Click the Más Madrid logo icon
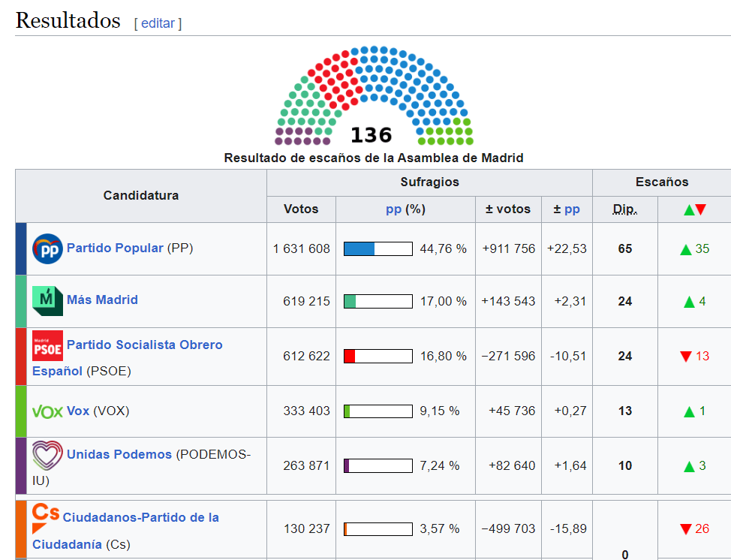 click(48, 300)
